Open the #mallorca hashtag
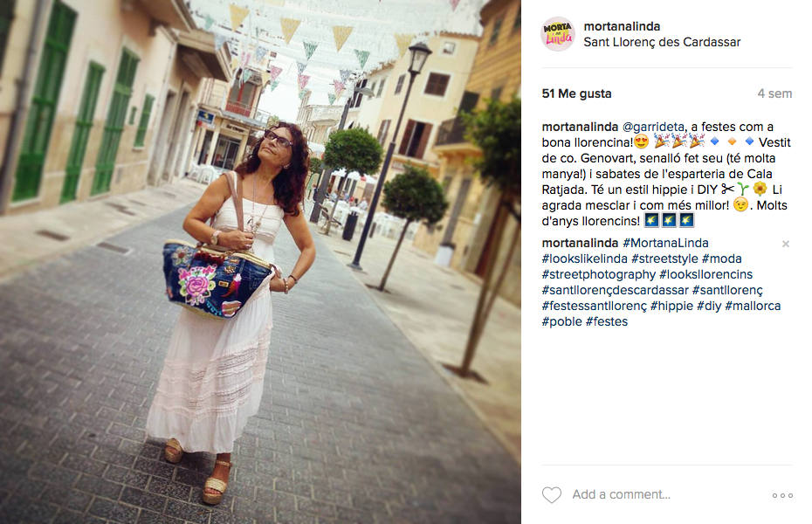Screen dimensions: 812x524 click(x=753, y=306)
